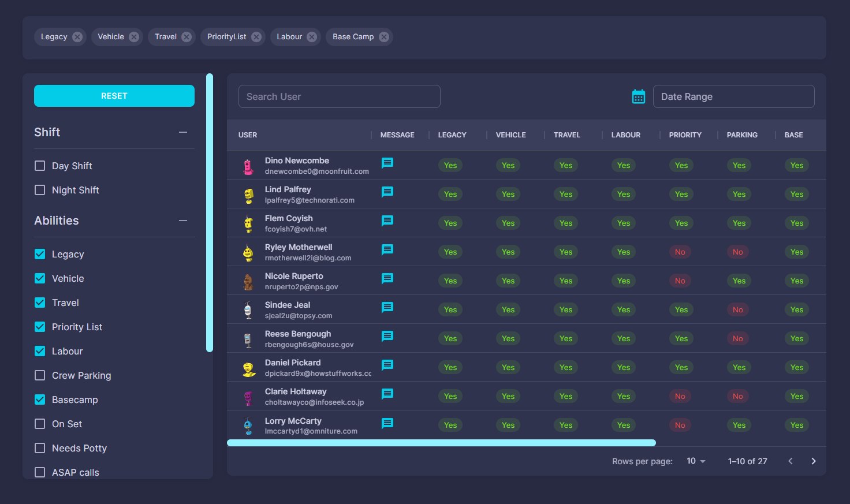Click Lorry McCarty's avatar
Screen dimensions: 850x504
click(x=248, y=426)
